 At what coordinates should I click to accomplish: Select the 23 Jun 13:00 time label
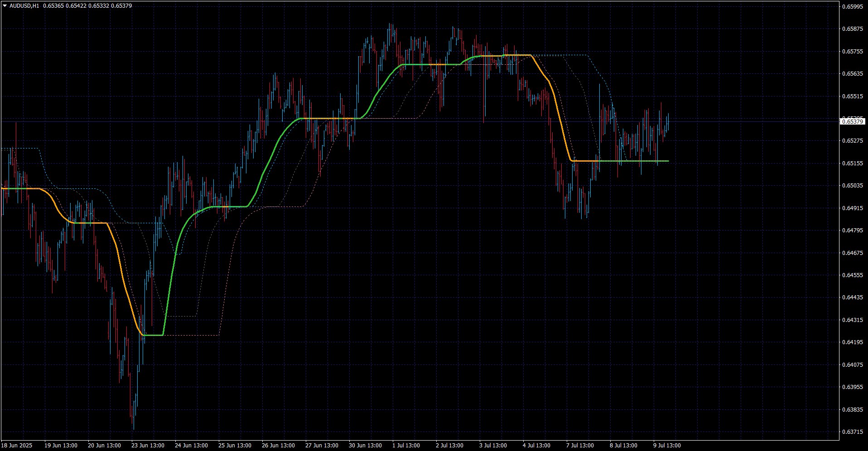[148, 446]
